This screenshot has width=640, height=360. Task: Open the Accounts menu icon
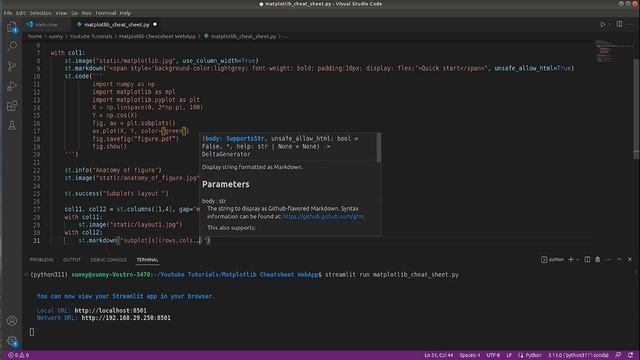pyautogui.click(x=12, y=321)
